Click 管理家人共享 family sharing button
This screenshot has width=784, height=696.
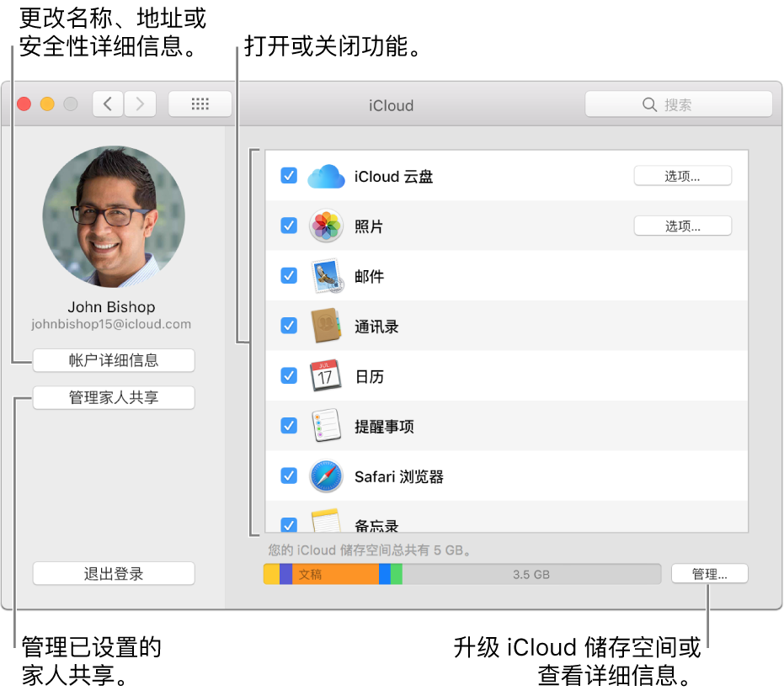click(113, 398)
